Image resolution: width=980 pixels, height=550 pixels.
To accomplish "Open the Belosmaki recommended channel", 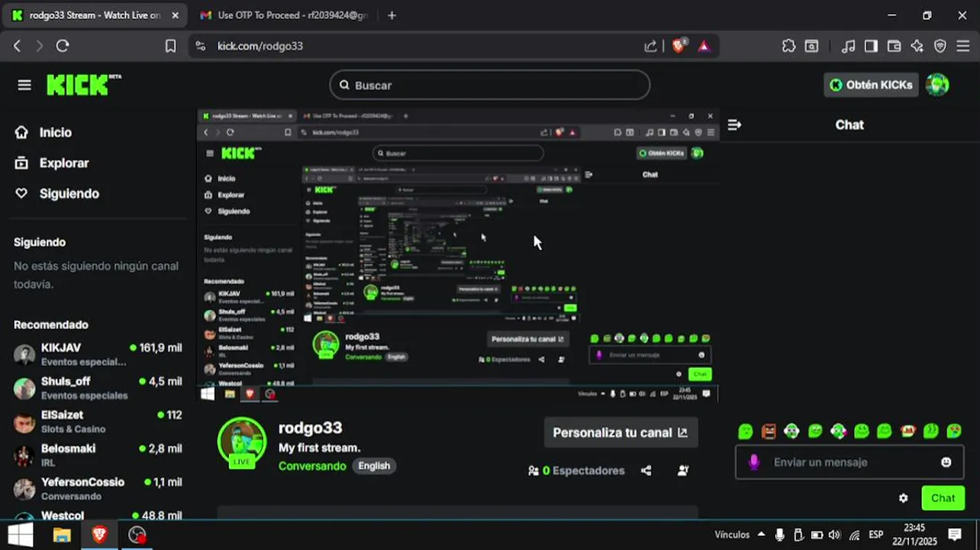I will pyautogui.click(x=98, y=455).
